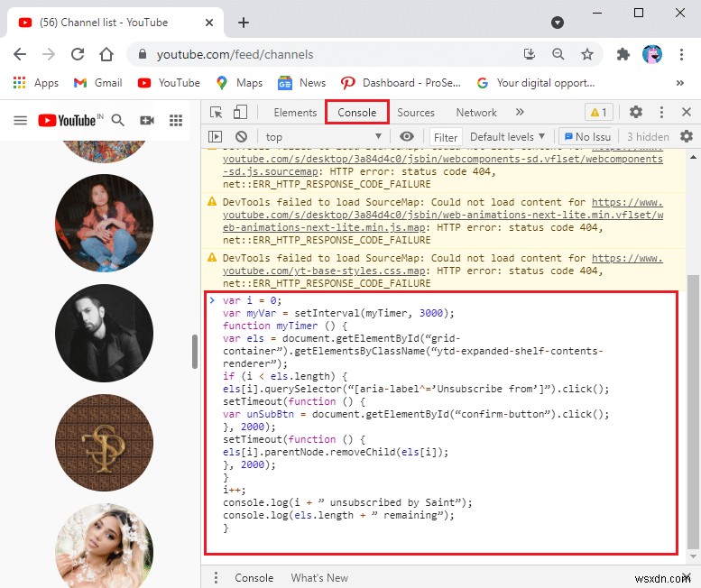Select the drawer Console tab
This screenshot has width=701, height=588.
(254, 578)
